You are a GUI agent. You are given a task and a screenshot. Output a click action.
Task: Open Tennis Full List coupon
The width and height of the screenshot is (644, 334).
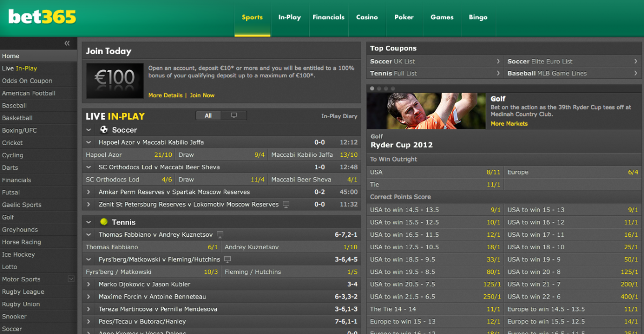click(435, 74)
